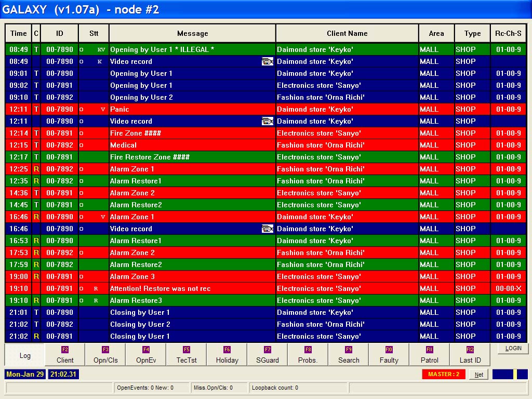Select the 'Opening by User 1 * ILLEGAL *' message
This screenshot has width=532, height=399.
coord(162,49)
